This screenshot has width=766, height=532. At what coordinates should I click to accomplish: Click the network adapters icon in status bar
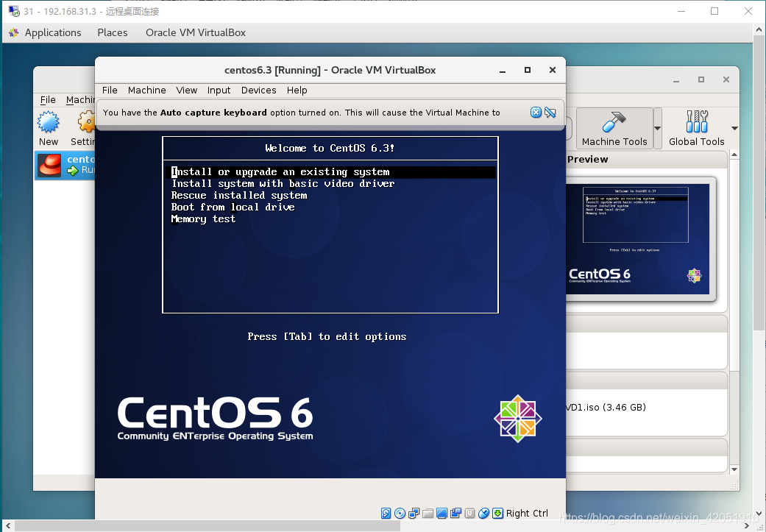[x=414, y=513]
